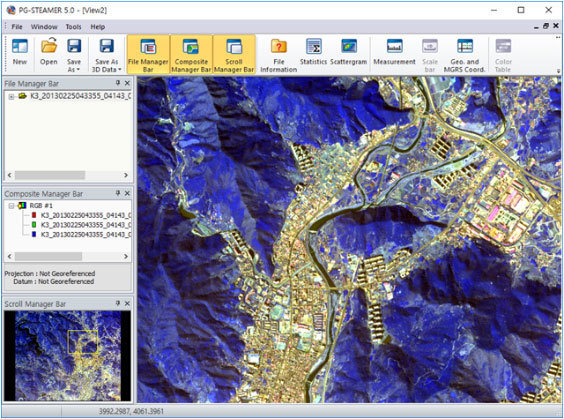The image size is (564, 419).
Task: Click the yellow viewport box in overview thumbnail
Action: click(x=83, y=342)
